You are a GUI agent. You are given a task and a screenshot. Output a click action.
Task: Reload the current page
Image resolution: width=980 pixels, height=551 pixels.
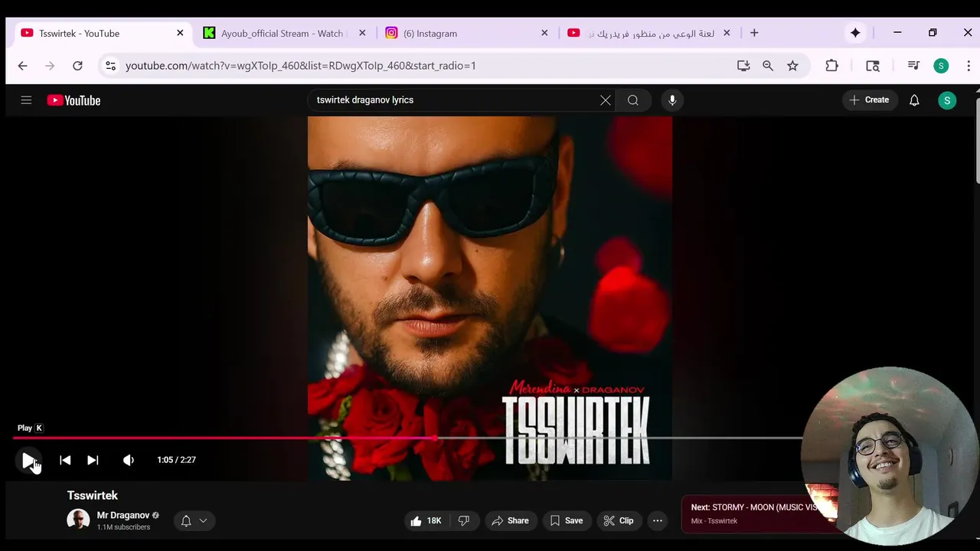point(77,66)
